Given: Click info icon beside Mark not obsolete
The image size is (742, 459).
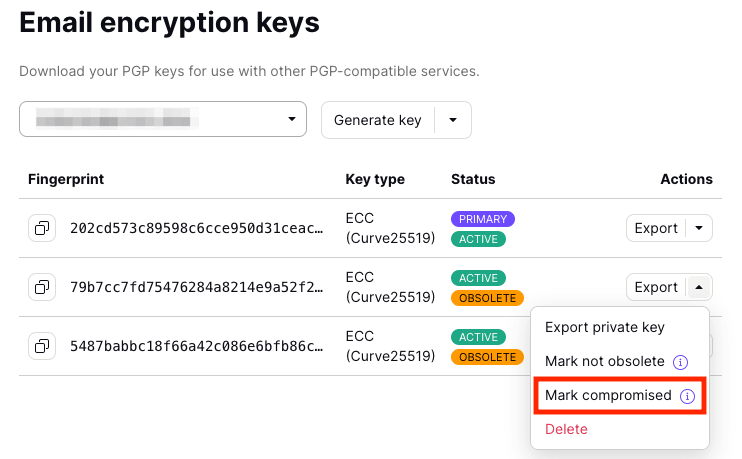Looking at the screenshot, I should tap(680, 361).
